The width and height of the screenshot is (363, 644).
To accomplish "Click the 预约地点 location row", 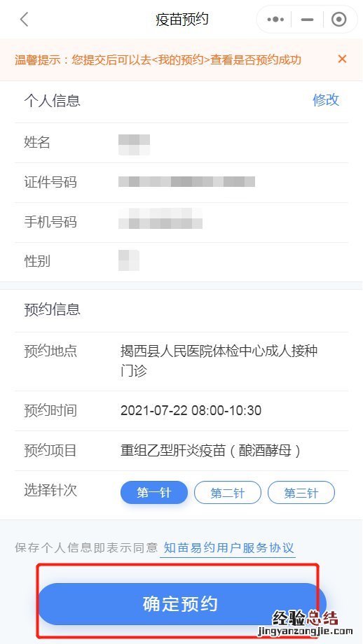I will pyautogui.click(x=181, y=361).
